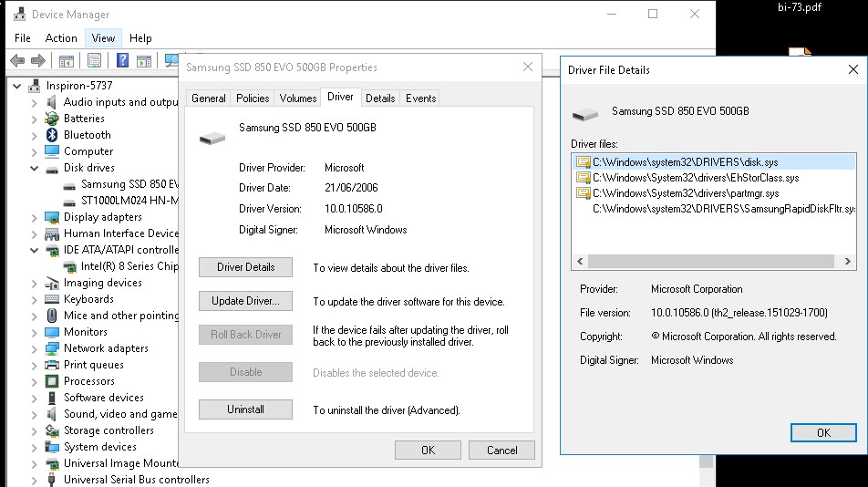Click the Imaging devices camera icon
The image size is (868, 487).
pos(52,283)
